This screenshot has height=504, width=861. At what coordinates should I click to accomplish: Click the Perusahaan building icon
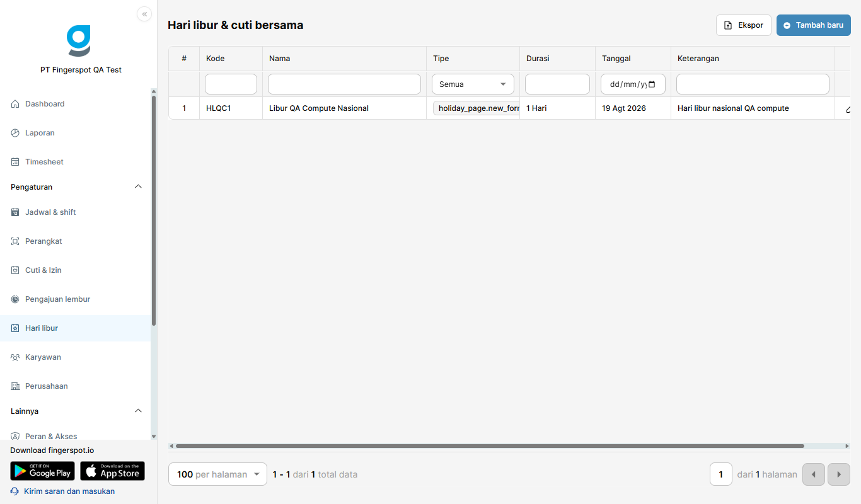point(15,386)
